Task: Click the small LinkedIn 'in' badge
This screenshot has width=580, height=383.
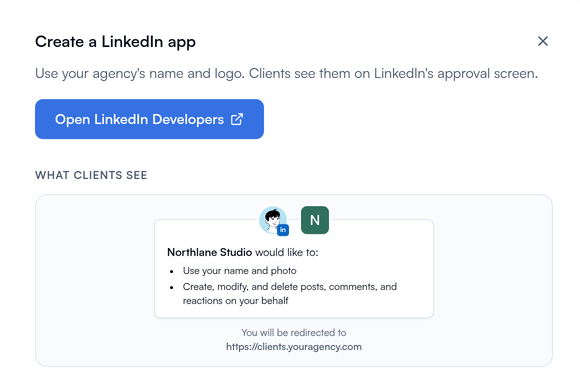Action: (x=283, y=230)
